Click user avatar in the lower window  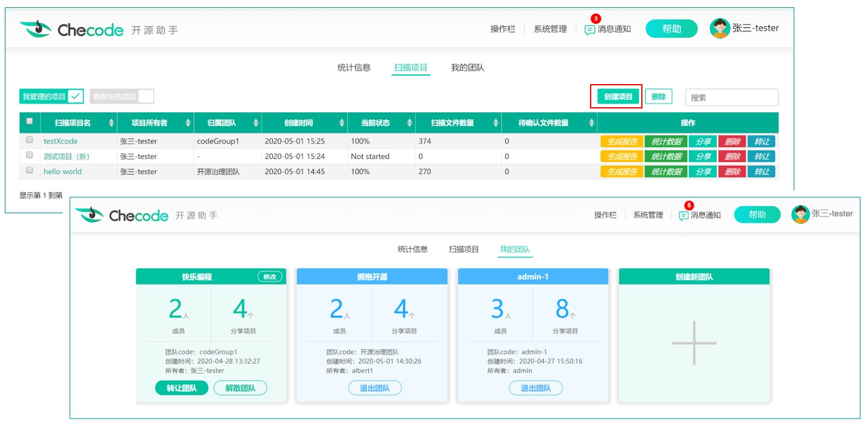pyautogui.click(x=800, y=214)
